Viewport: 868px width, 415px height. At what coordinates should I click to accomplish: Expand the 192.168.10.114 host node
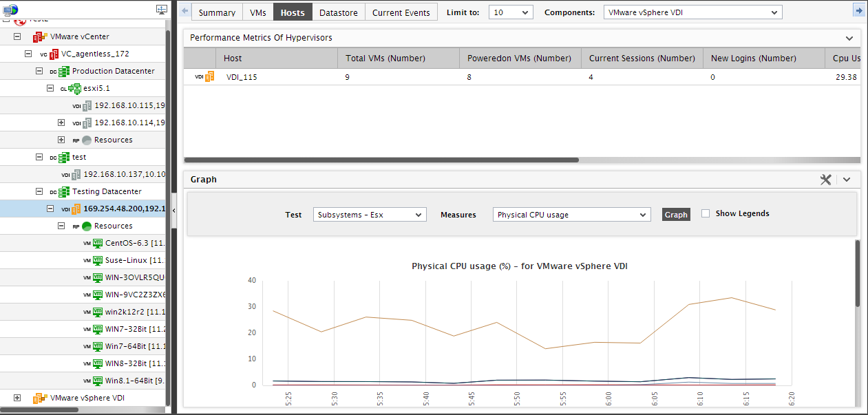point(61,123)
